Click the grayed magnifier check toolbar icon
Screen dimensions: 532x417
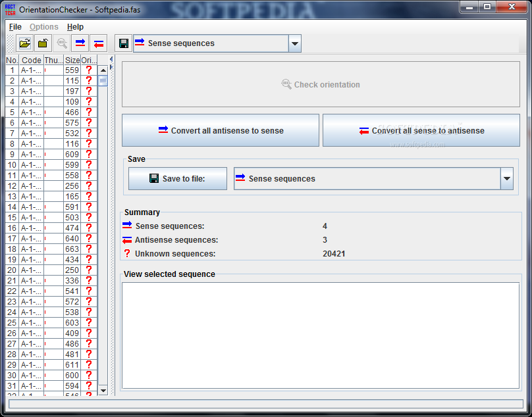pyautogui.click(x=62, y=43)
